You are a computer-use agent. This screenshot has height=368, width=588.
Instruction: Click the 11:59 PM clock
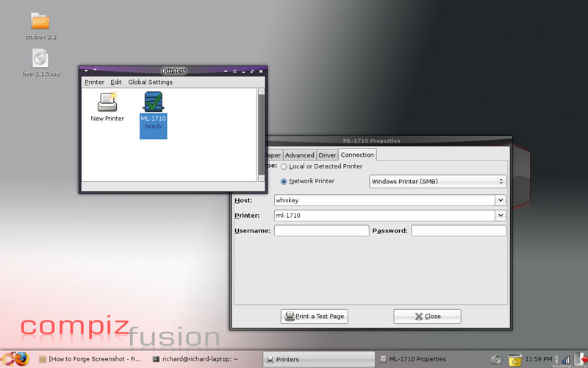point(539,359)
